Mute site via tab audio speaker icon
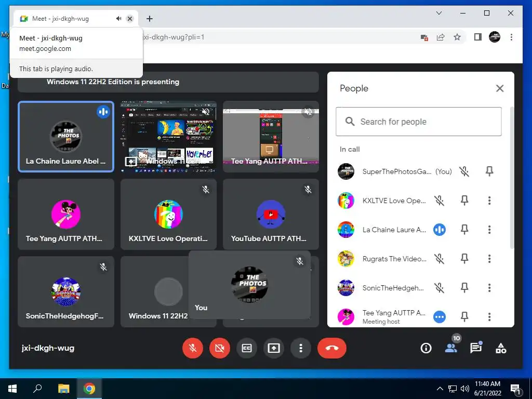The image size is (532, 399). [x=119, y=19]
